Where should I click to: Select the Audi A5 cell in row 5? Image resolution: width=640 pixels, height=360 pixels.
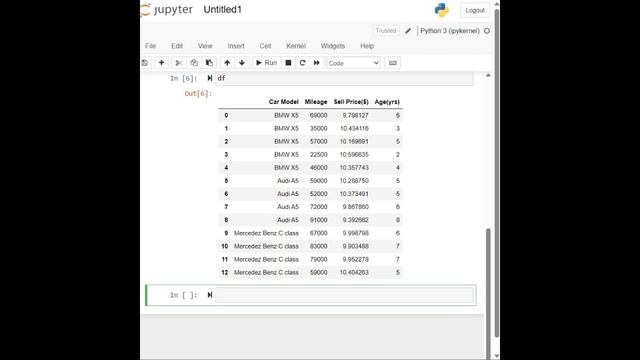point(288,181)
